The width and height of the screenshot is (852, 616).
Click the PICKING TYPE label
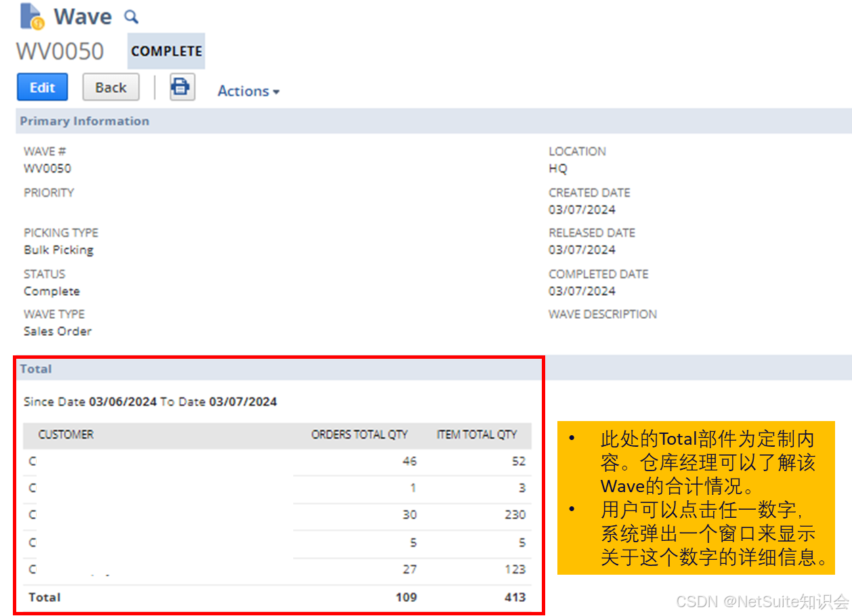point(61,233)
